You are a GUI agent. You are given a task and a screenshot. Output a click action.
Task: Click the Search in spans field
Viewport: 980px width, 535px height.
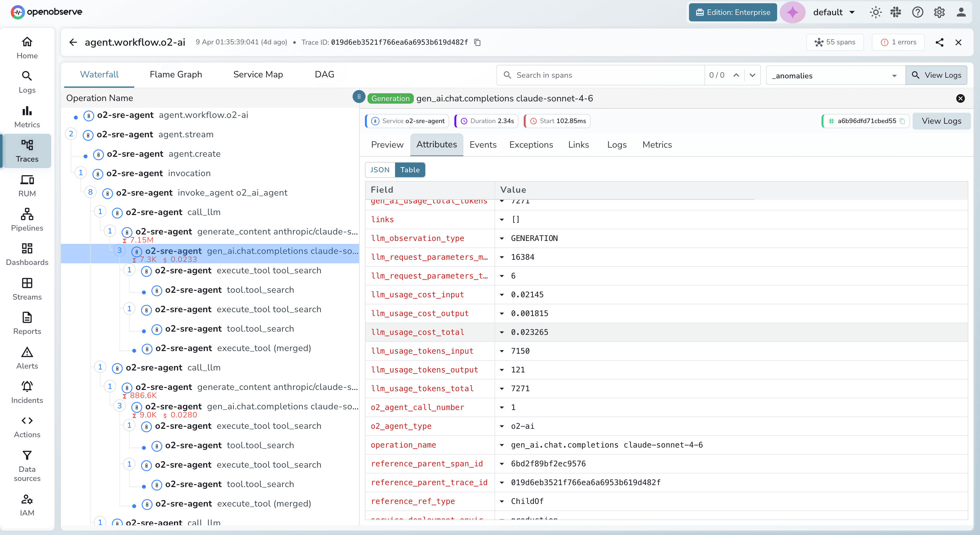pyautogui.click(x=601, y=75)
